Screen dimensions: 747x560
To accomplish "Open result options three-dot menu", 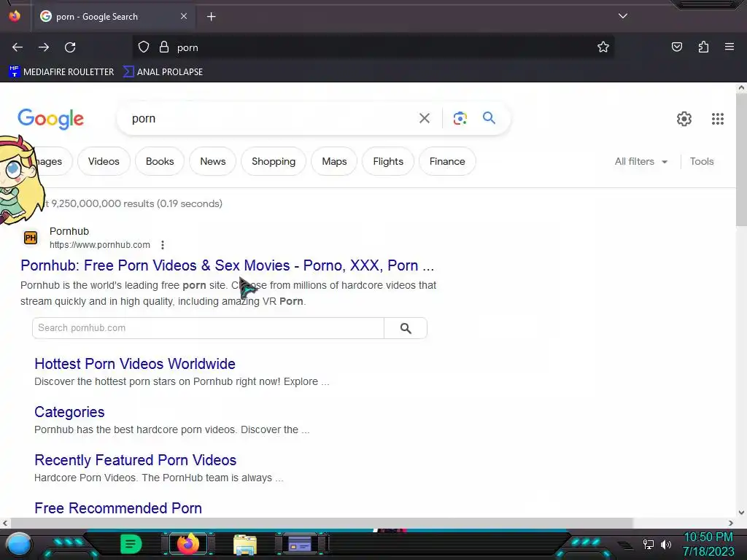I will [163, 245].
